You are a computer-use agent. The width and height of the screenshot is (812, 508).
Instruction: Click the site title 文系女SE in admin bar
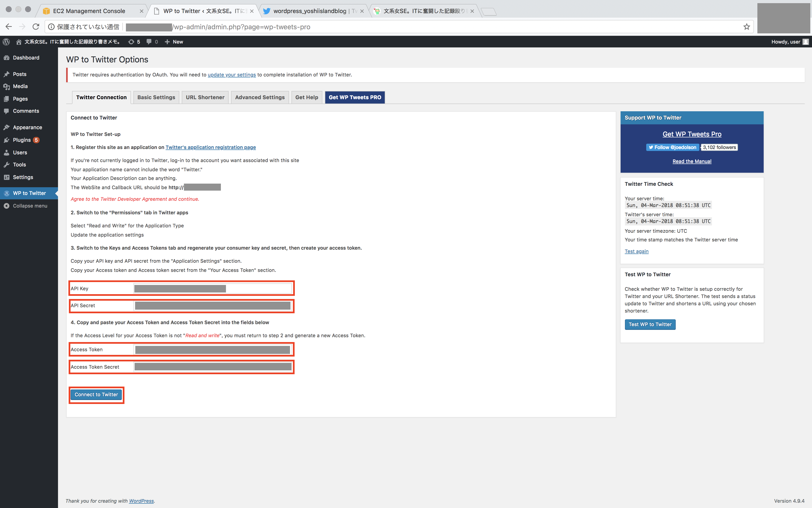(72, 42)
